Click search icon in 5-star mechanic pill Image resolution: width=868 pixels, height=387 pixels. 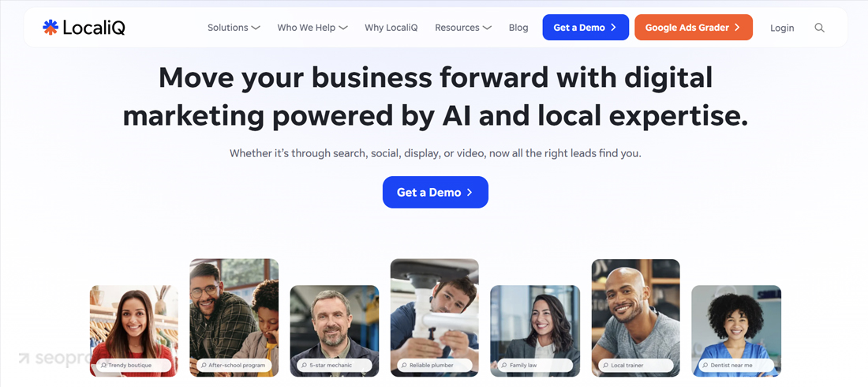pos(305,366)
